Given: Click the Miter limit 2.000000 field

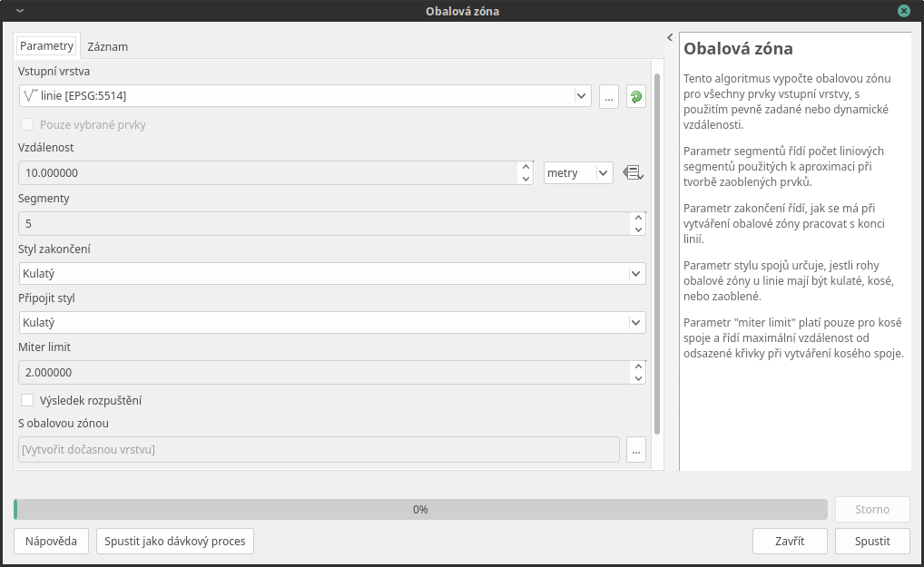Looking at the screenshot, I should (325, 373).
